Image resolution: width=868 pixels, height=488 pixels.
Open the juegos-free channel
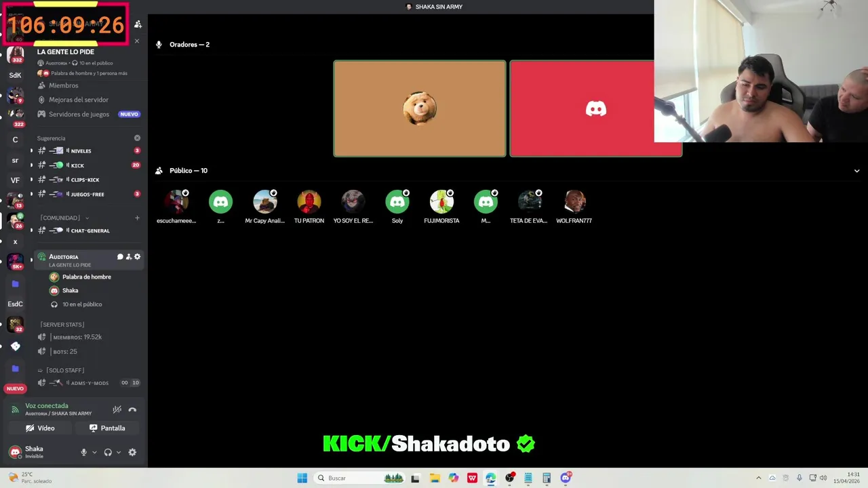coord(88,194)
